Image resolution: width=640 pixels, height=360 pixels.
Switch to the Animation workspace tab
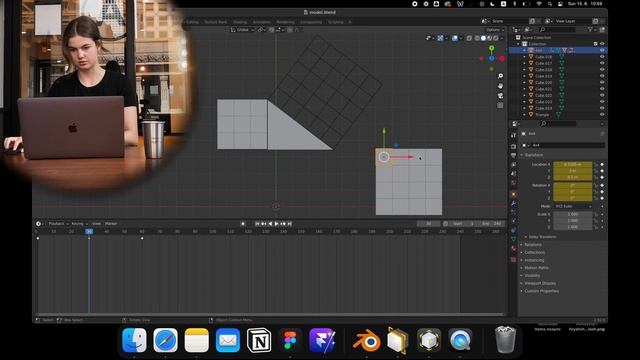coord(262,22)
